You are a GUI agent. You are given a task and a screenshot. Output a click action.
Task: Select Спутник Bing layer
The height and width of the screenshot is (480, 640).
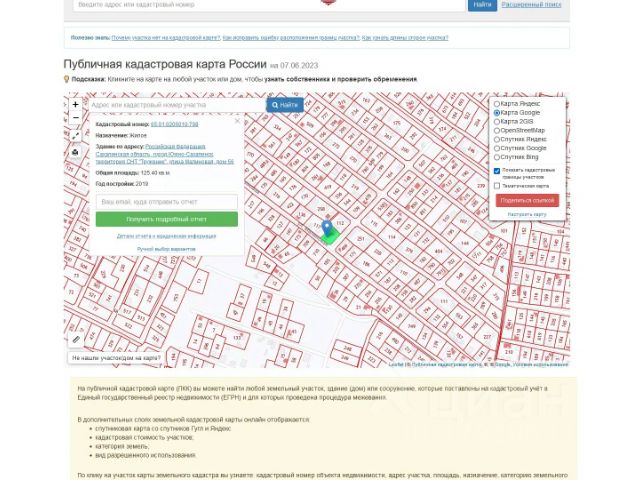coord(497,157)
